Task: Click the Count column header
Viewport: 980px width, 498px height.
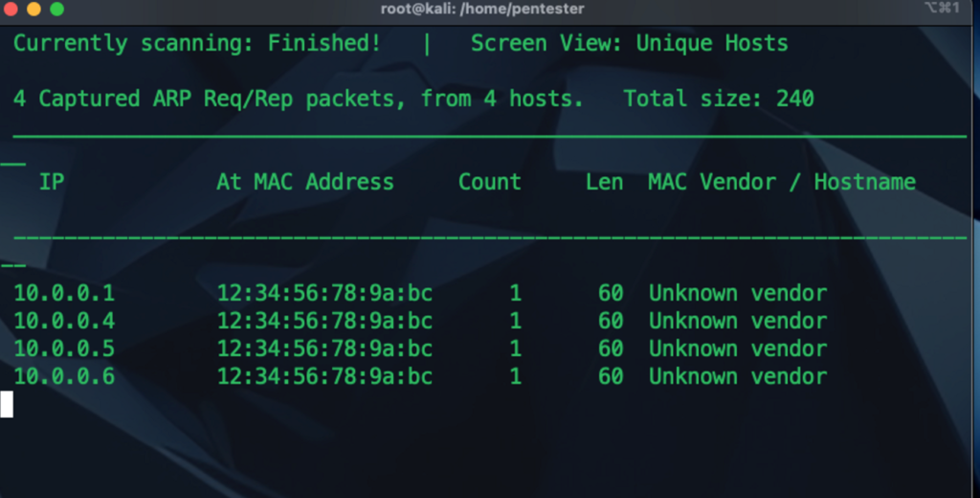Action: point(489,182)
